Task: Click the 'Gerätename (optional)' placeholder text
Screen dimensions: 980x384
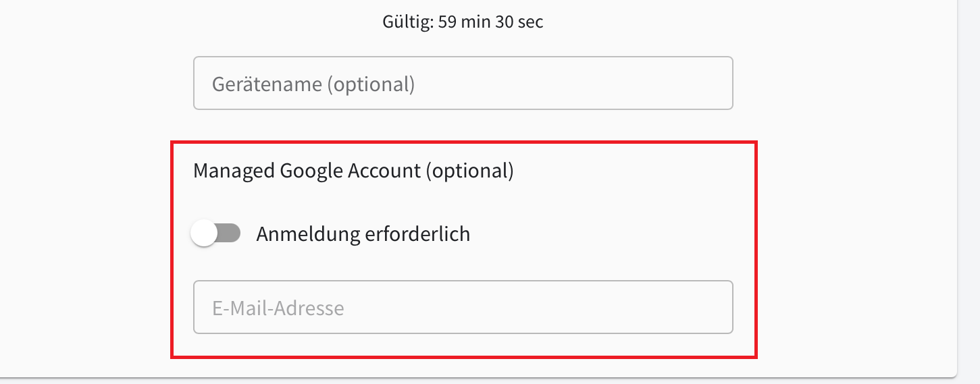Action: [x=313, y=84]
